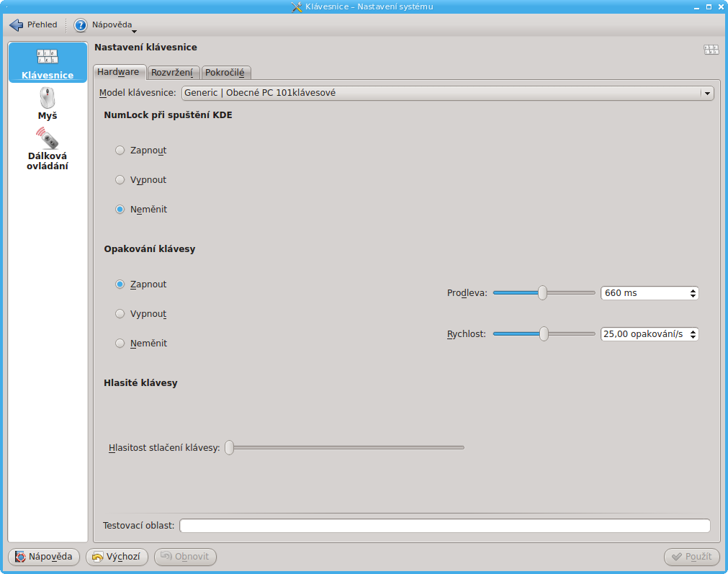Switch to the Hardware tab
The height and width of the screenshot is (574, 728).
click(118, 72)
